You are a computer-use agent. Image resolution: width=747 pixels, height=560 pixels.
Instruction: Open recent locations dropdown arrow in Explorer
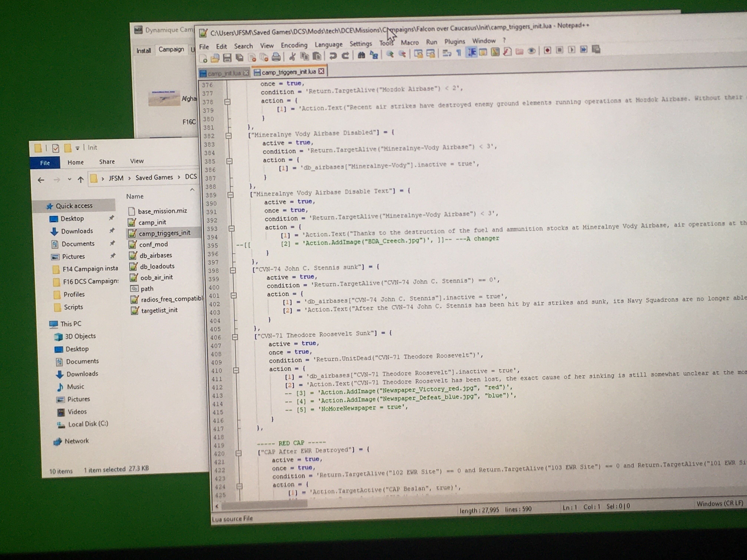[x=69, y=179]
